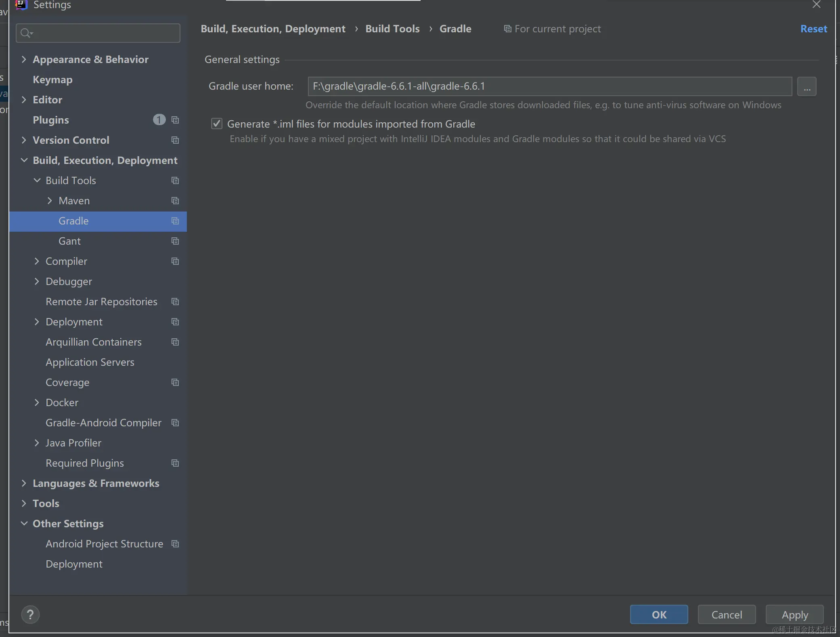840x637 pixels.
Task: Expand Appearance & Behavior section
Action: [24, 59]
